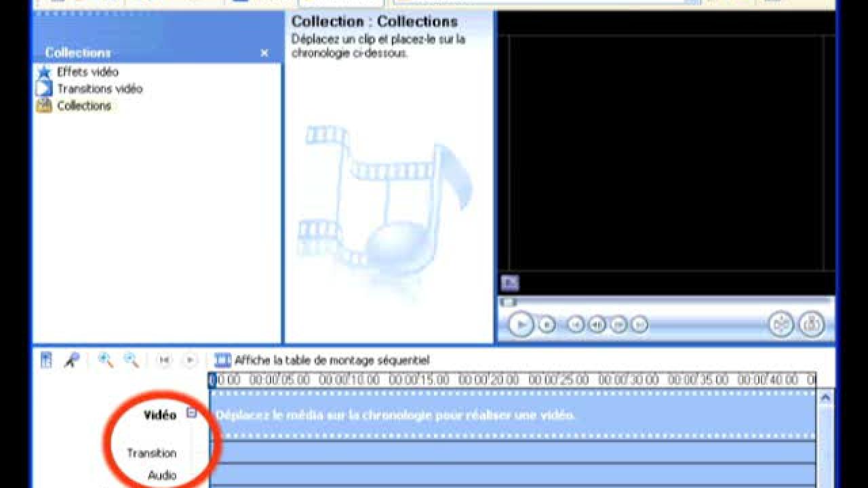Image resolution: width=868 pixels, height=488 pixels.
Task: Click the Vidéo track drop area
Action: 513,415
